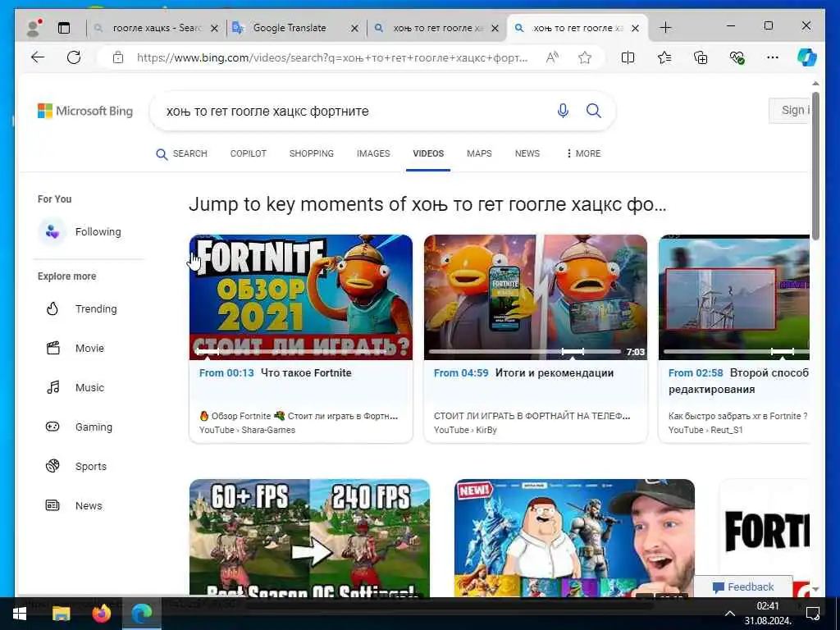Image resolution: width=840 pixels, height=630 pixels.
Task: Select Microsoft Edge in the taskbar
Action: (x=141, y=614)
